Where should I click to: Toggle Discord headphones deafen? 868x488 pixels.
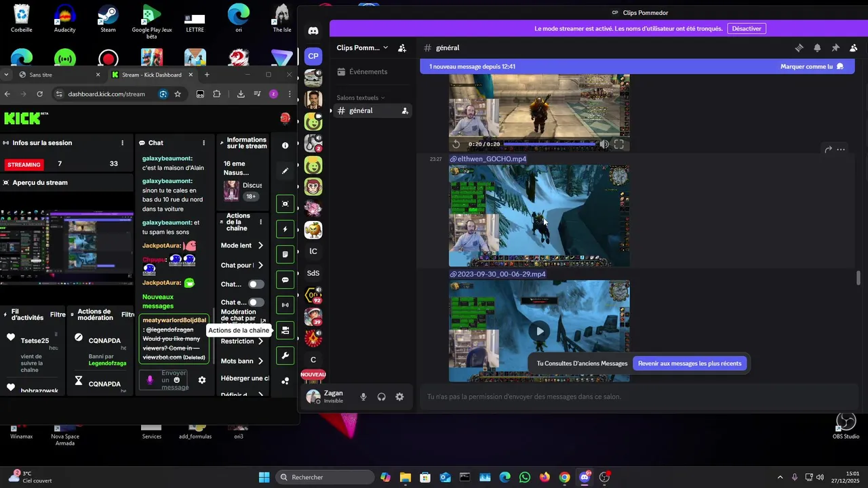click(x=382, y=397)
